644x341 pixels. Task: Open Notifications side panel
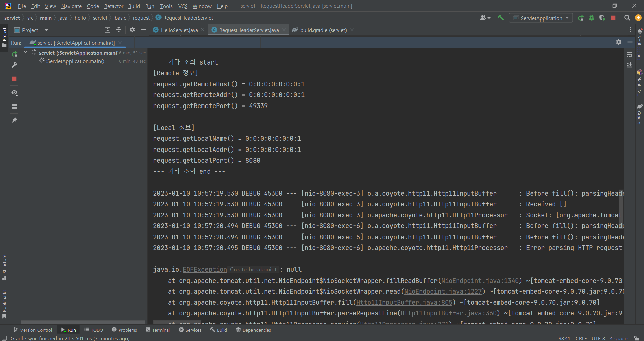(x=639, y=45)
